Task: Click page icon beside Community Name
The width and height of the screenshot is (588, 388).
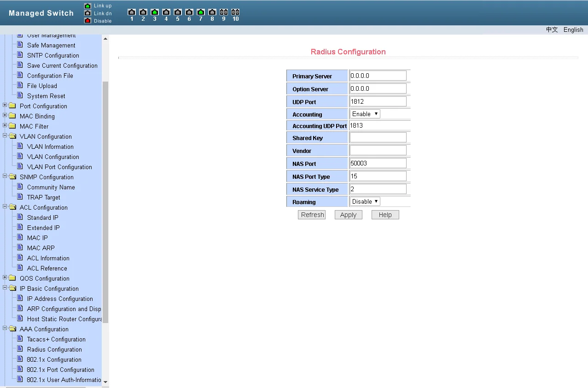Action: 20,187
